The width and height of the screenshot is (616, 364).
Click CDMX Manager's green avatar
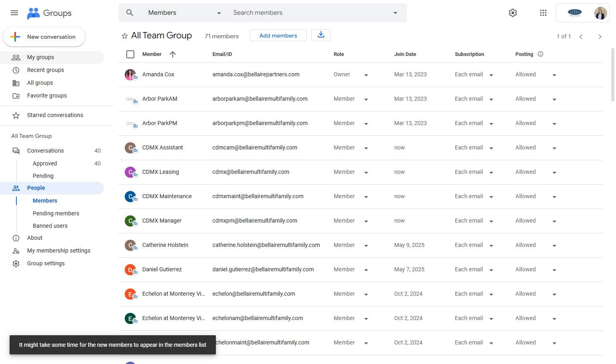(x=130, y=221)
